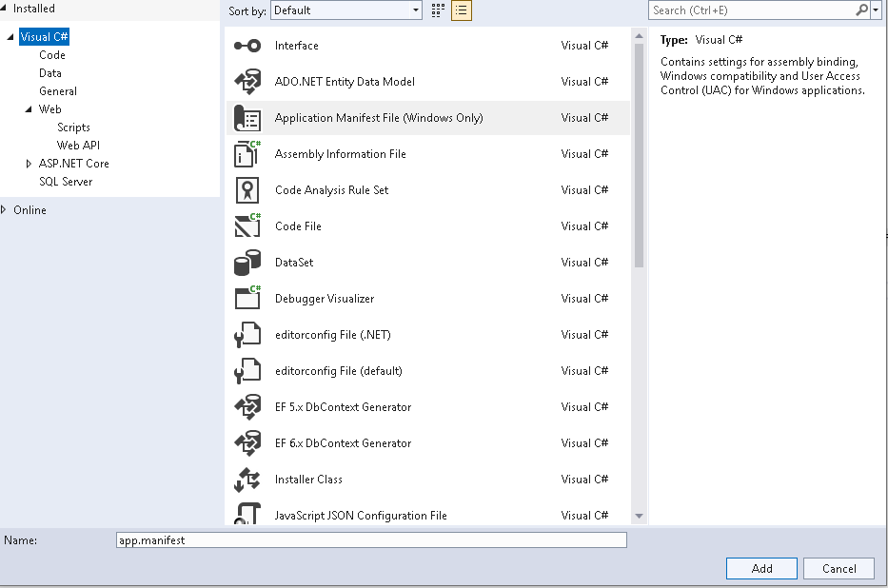Select the Assembly Information File icon
Screen dimensions: 888x588
247,154
